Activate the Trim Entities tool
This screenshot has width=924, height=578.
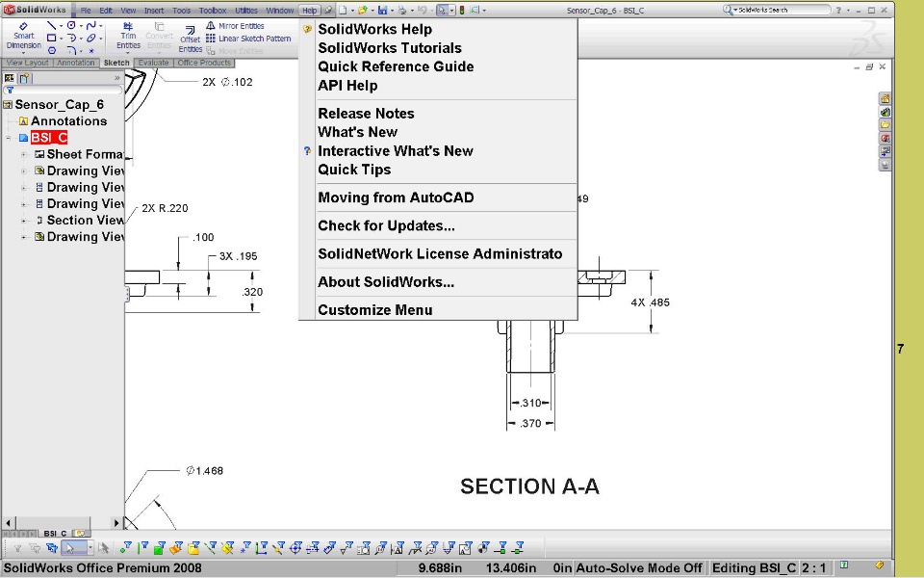[x=128, y=36]
